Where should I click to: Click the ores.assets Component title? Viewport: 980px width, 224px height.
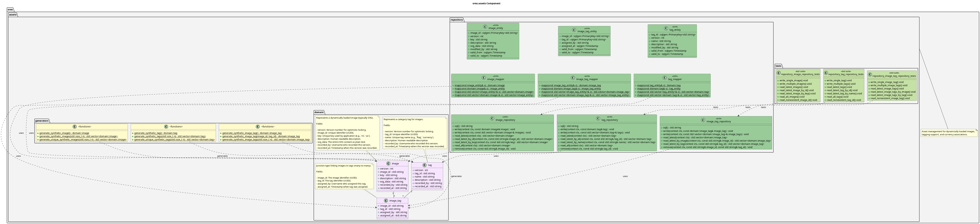pos(486,3)
